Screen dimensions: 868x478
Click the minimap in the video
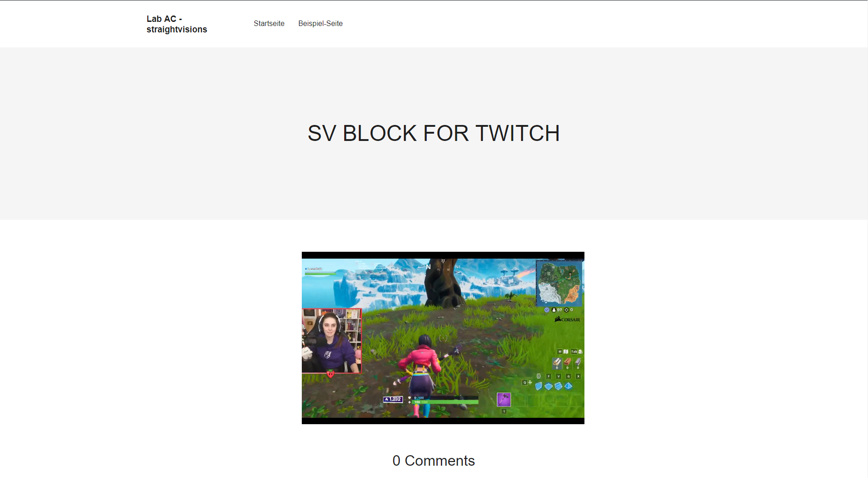(x=559, y=283)
